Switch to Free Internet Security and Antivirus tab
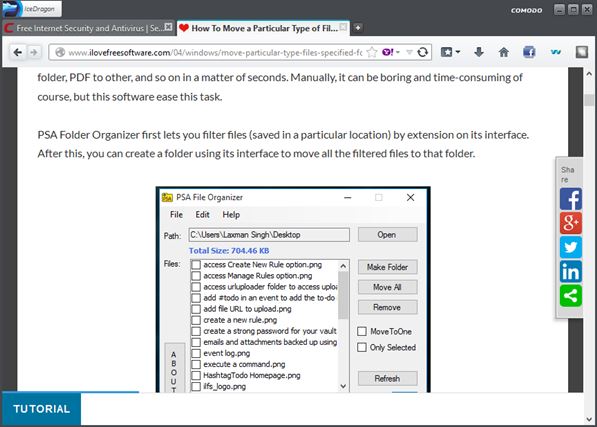 (x=88, y=28)
